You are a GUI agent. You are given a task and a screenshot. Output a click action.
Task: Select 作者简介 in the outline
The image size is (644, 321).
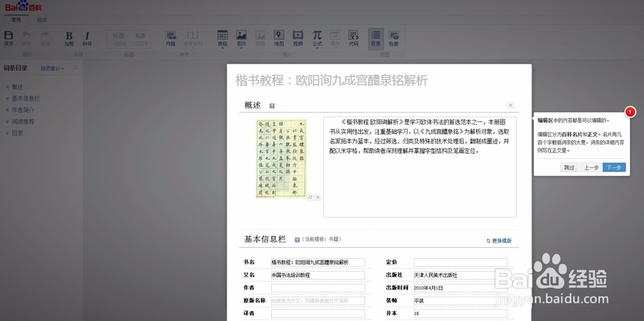click(23, 109)
